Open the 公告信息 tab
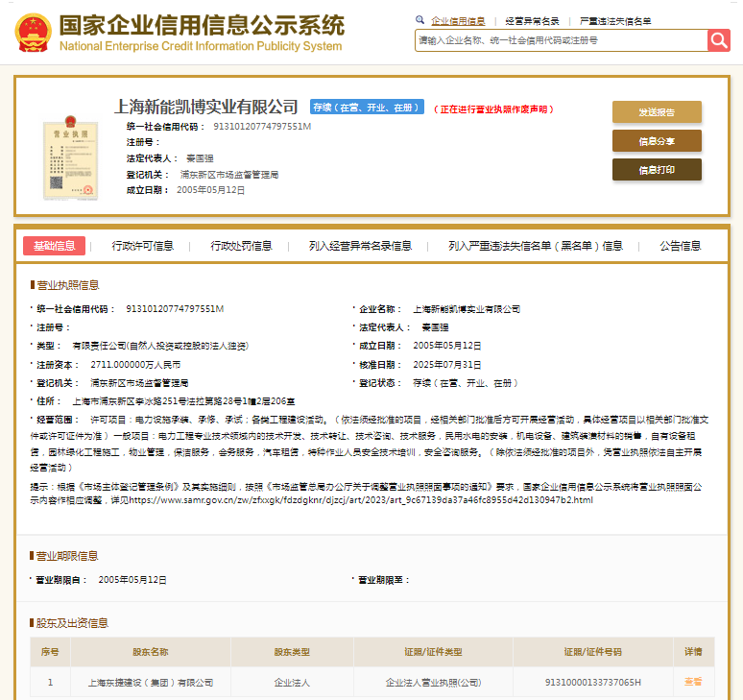 click(680, 246)
